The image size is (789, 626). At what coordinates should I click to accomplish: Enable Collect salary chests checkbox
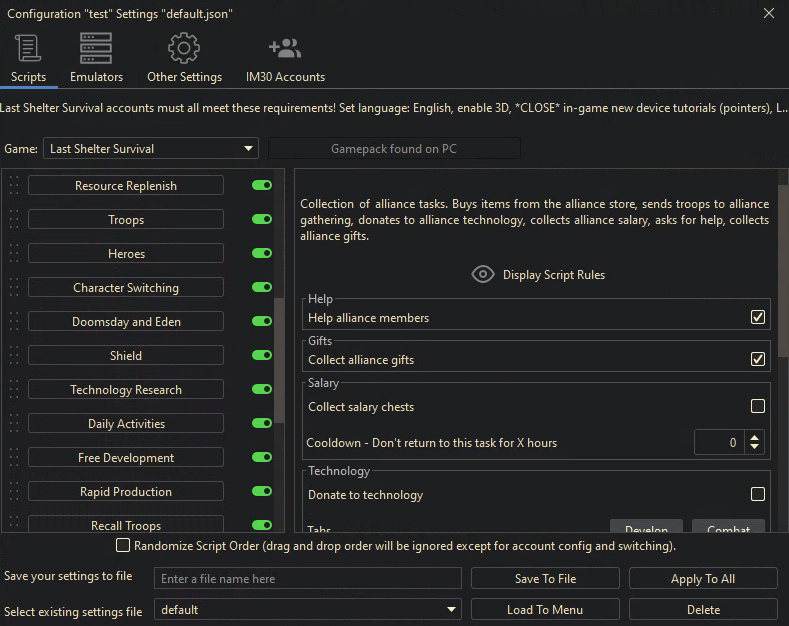pos(758,407)
